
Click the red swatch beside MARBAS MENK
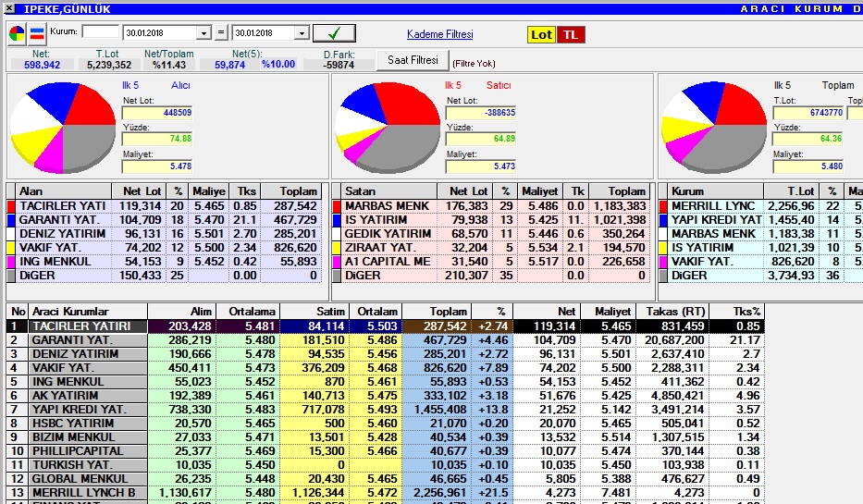click(337, 206)
